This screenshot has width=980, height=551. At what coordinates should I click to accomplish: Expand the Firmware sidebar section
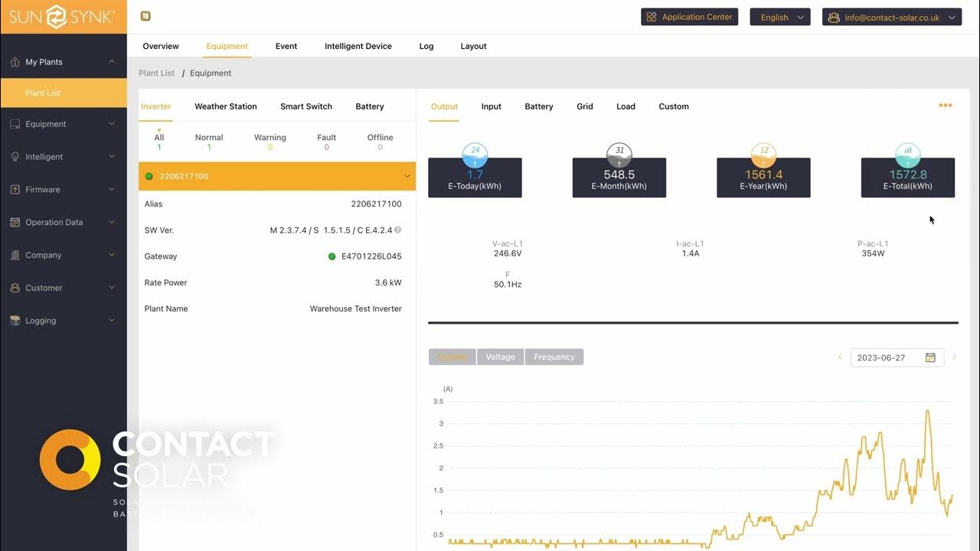click(112, 190)
